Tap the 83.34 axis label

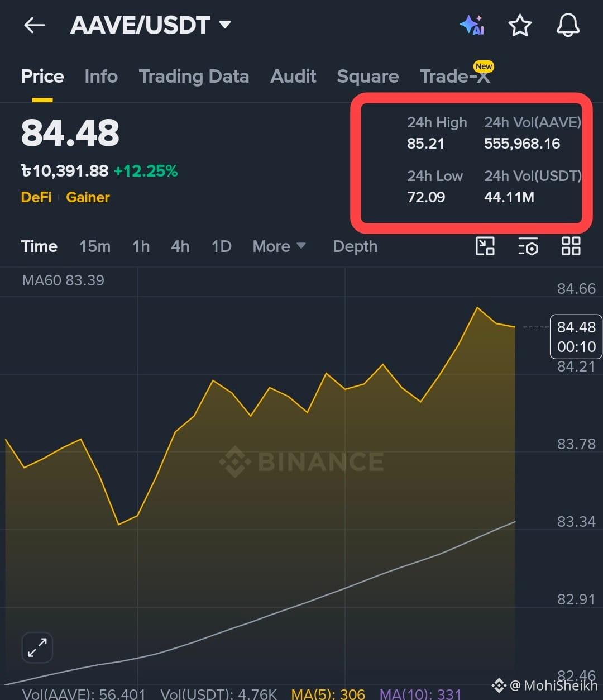(x=576, y=522)
